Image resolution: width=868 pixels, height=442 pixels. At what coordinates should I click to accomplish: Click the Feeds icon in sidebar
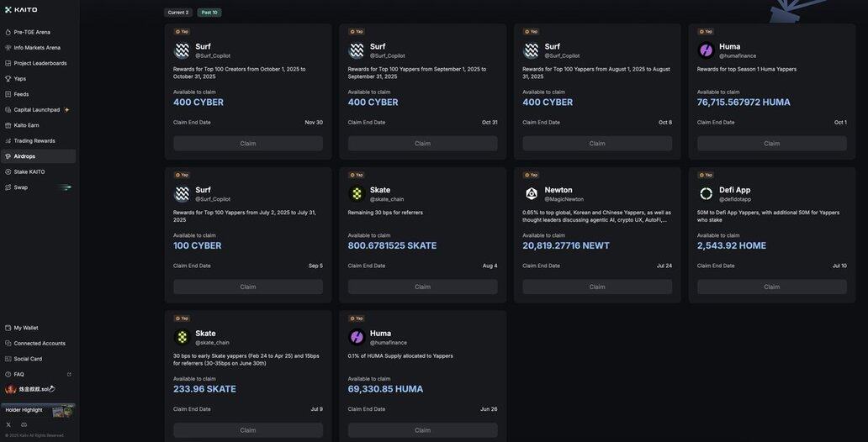pyautogui.click(x=8, y=94)
